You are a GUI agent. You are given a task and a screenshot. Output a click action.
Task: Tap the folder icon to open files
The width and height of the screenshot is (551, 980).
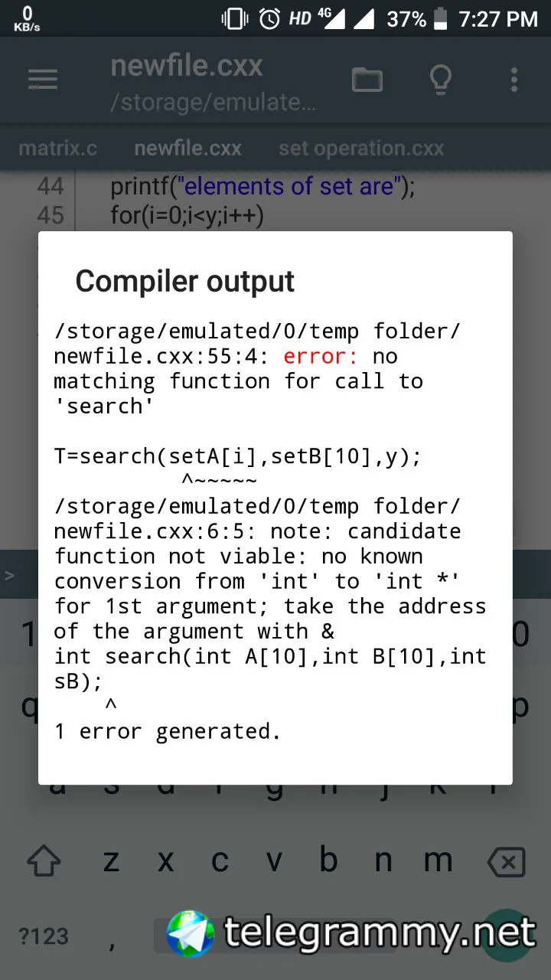(367, 80)
